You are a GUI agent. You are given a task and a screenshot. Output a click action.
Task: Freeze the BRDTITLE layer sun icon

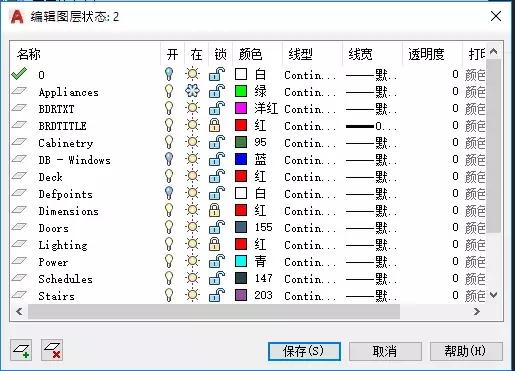192,125
